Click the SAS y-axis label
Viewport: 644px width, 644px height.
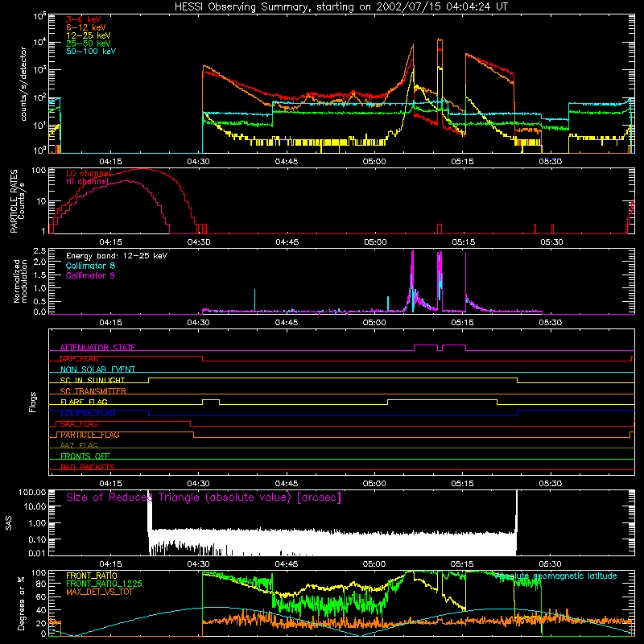(9, 523)
